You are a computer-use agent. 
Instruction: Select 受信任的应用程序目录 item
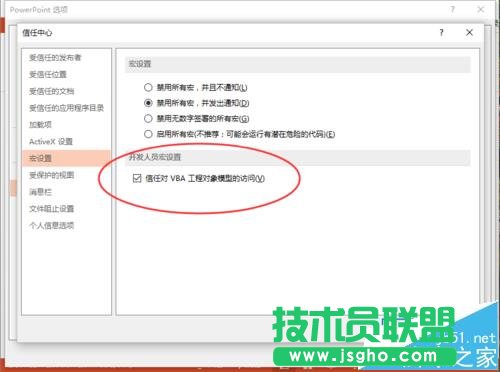coord(66,108)
